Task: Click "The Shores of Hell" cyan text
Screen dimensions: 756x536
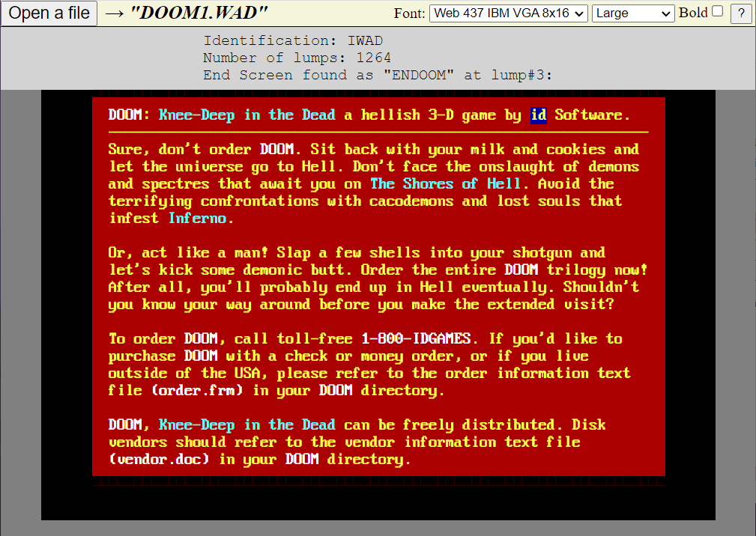Action: [446, 184]
